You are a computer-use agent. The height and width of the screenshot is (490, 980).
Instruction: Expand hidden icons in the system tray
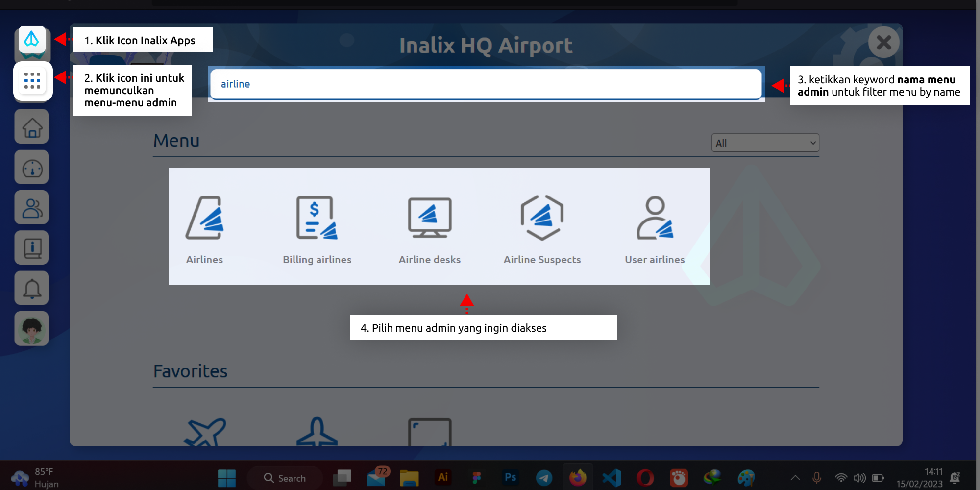click(x=794, y=477)
